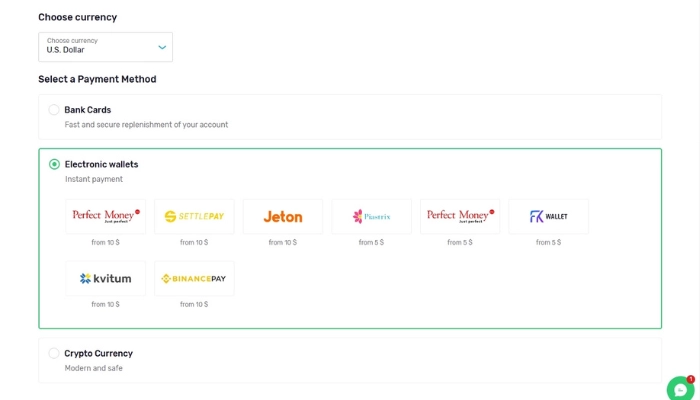Viewport: 700px width, 400px height.
Task: Click the currency dropdown chevron arrow
Action: point(162,47)
